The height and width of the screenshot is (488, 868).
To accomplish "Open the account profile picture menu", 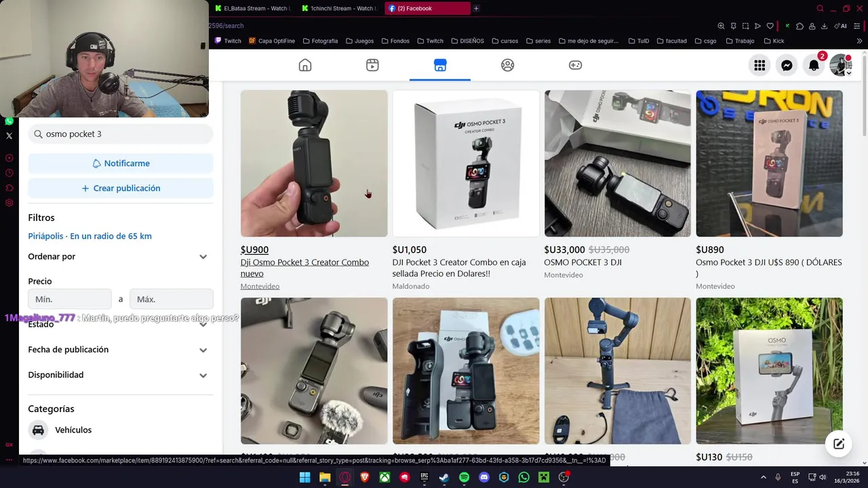I will point(841,65).
